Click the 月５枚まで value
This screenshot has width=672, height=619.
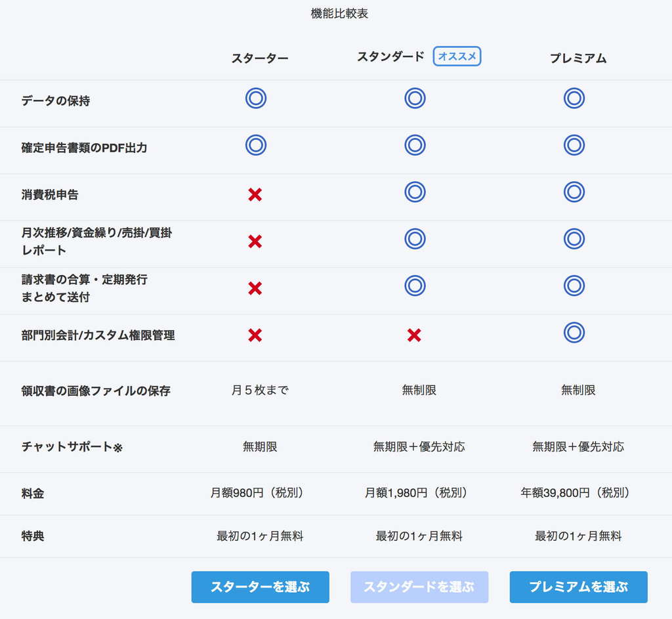[x=260, y=390]
